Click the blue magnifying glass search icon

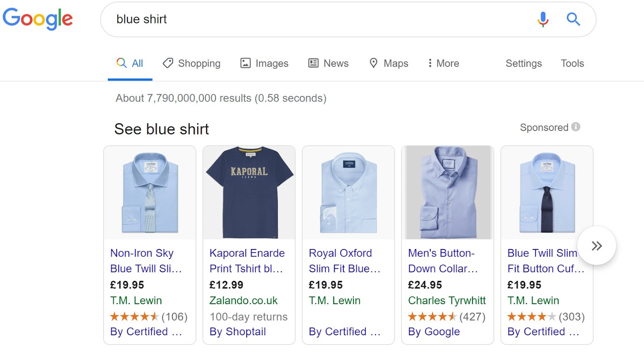tap(573, 19)
